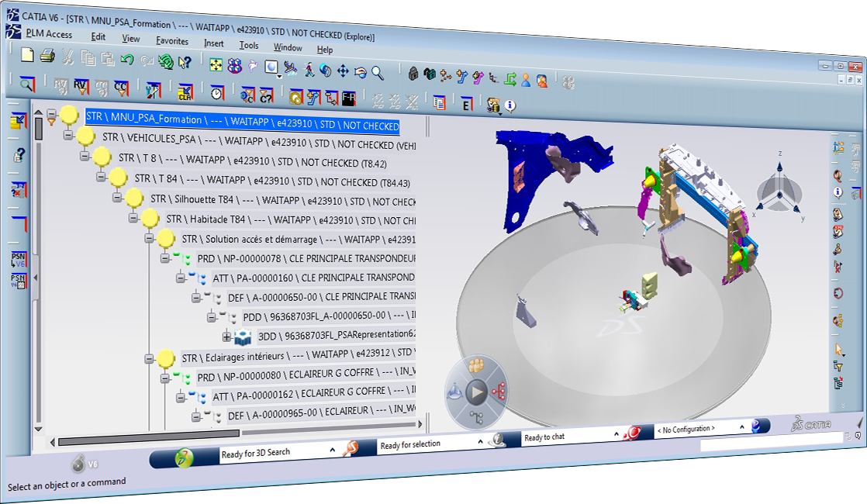This screenshot has height=504, width=867.
Task: Click the green 3D Search sphere icon
Action: [x=184, y=457]
